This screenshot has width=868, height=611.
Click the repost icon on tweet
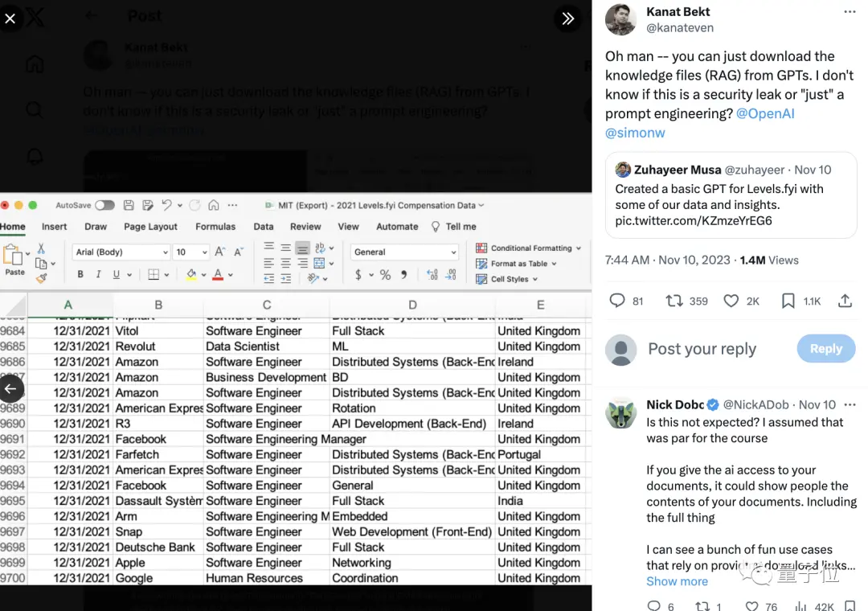(674, 301)
